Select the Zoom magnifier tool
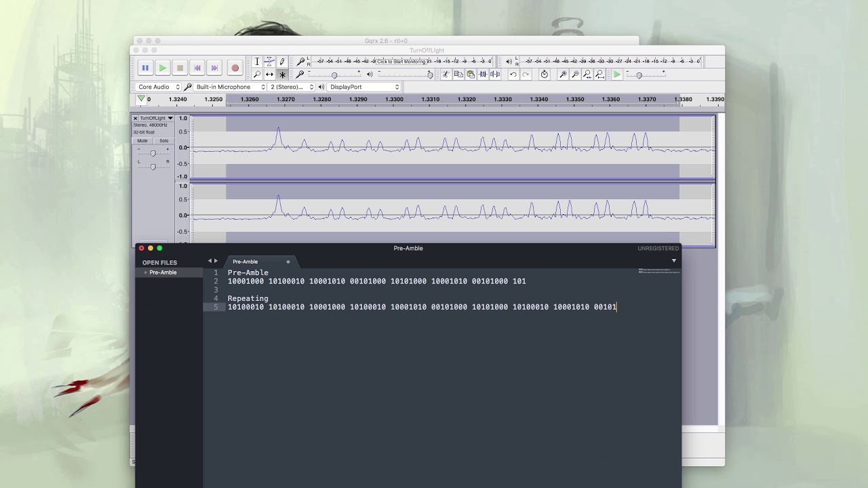 [257, 75]
